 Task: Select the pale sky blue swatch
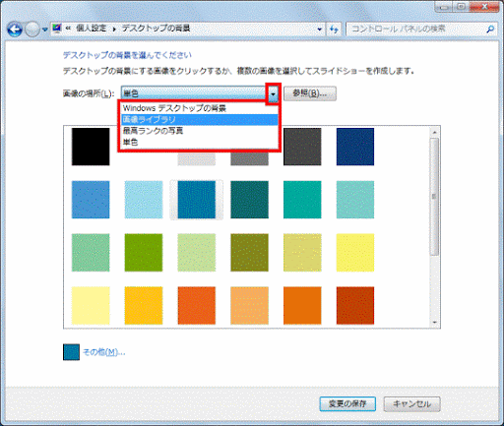[144, 200]
